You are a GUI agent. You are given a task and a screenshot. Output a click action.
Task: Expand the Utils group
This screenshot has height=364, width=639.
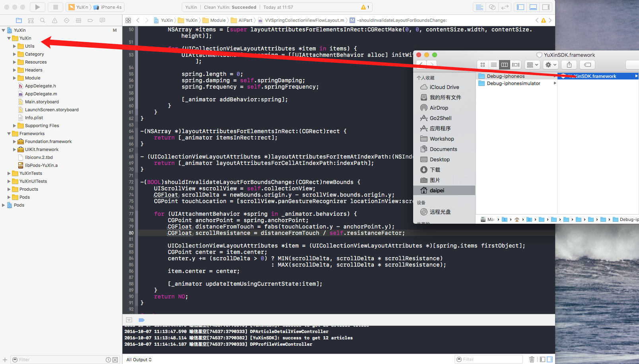[15, 46]
